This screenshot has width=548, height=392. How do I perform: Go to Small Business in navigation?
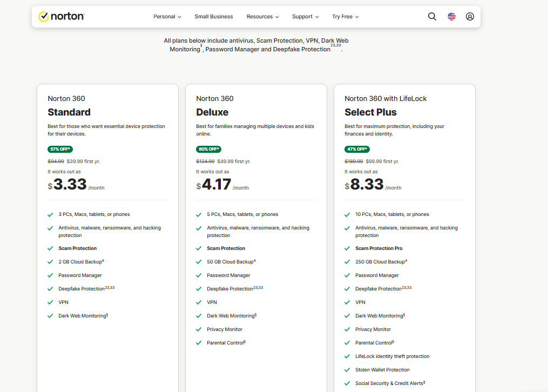(214, 16)
